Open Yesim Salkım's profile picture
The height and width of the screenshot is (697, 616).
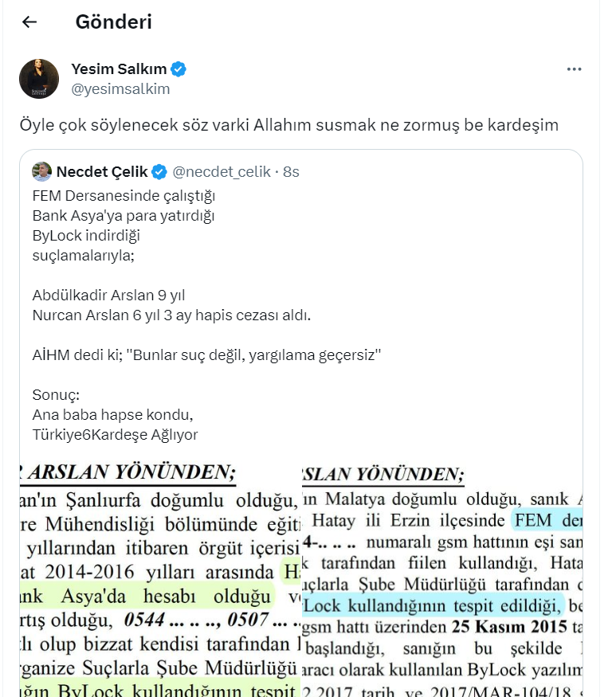39,79
